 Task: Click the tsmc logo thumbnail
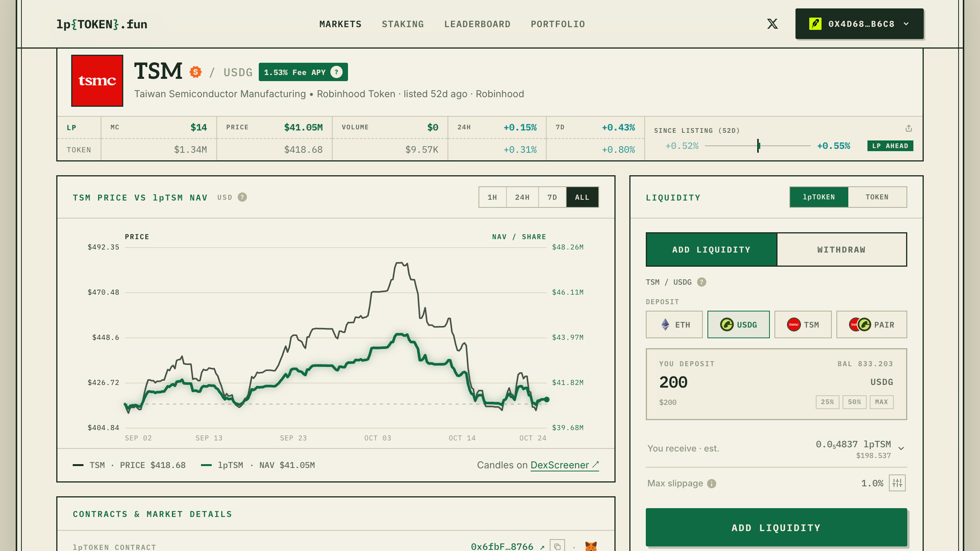pos(97,80)
